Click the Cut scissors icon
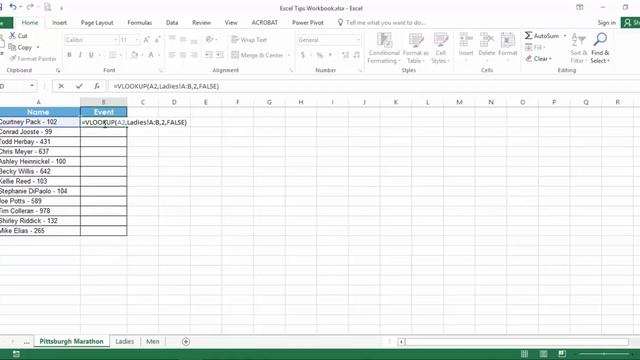Image resolution: width=640 pixels, height=360 pixels. [13, 36]
